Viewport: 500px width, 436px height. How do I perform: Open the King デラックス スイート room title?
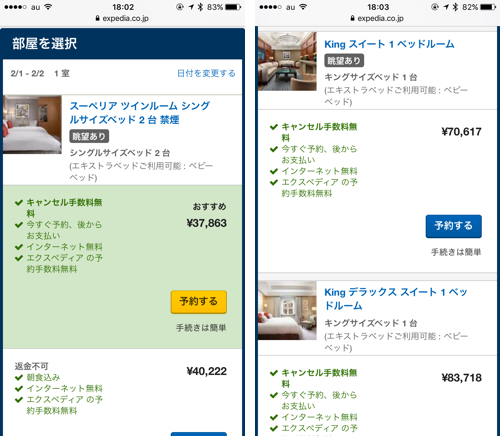click(x=396, y=299)
